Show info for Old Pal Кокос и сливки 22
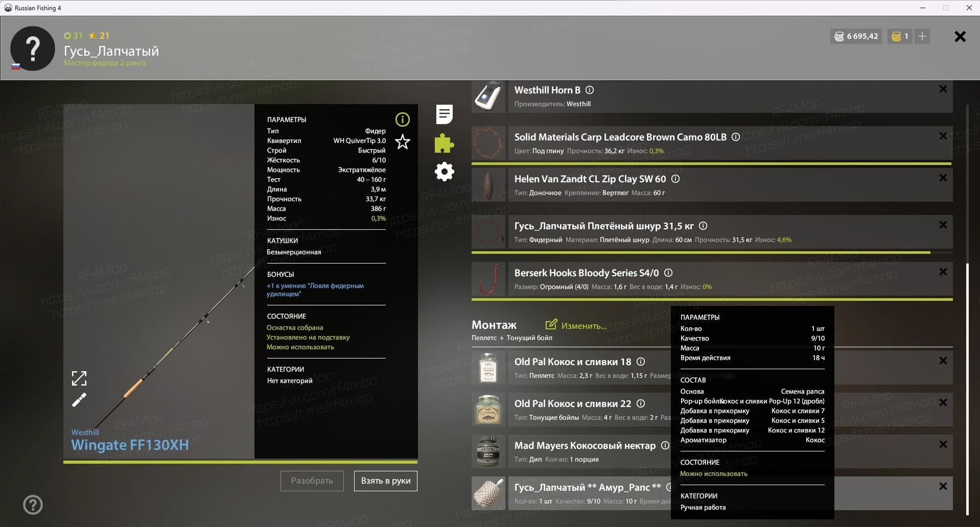Image resolution: width=980 pixels, height=527 pixels. (x=641, y=403)
